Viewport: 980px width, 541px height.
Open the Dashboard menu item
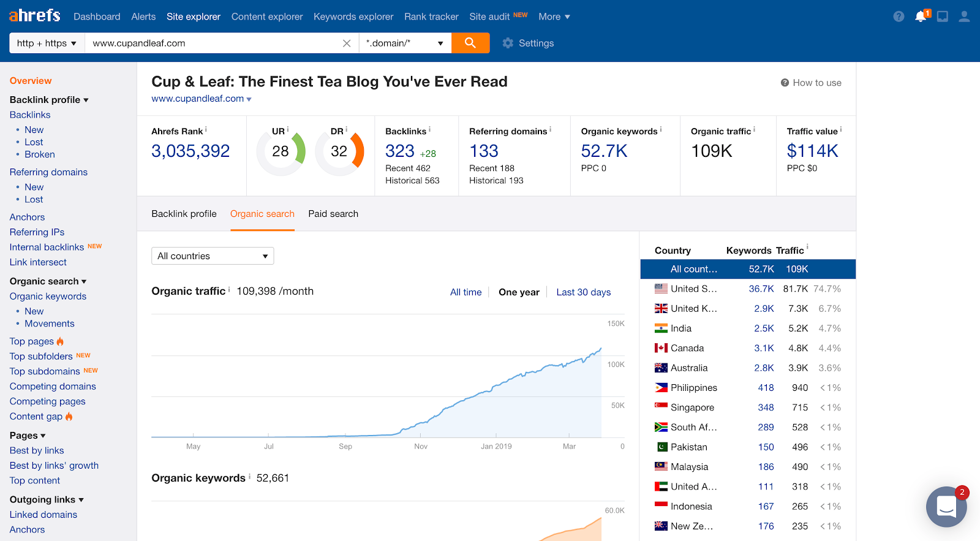97,17
